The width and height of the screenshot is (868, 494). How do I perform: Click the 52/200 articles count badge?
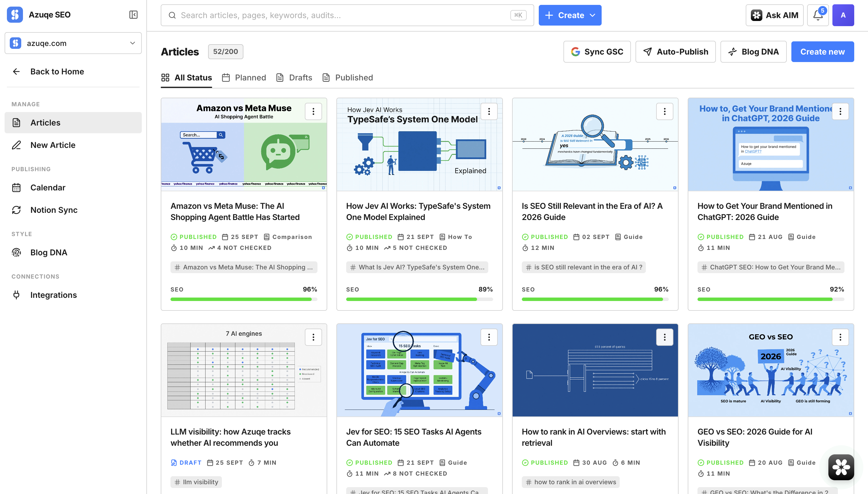[x=226, y=52]
